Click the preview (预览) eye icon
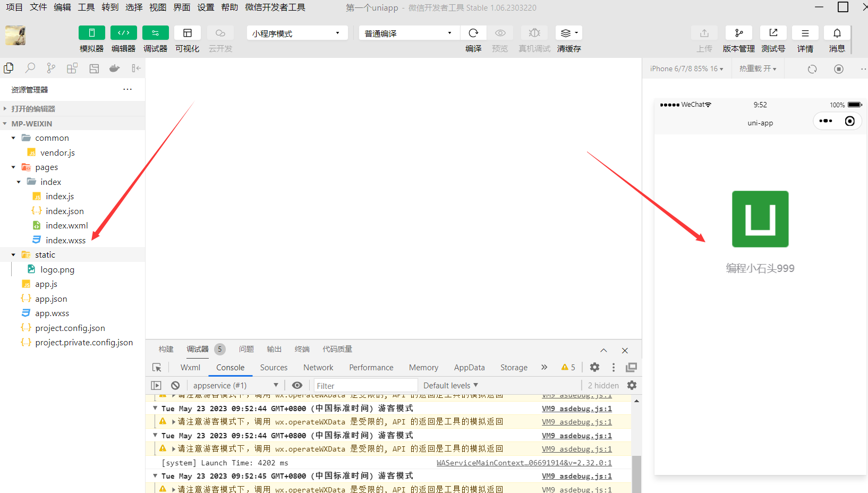 point(500,33)
